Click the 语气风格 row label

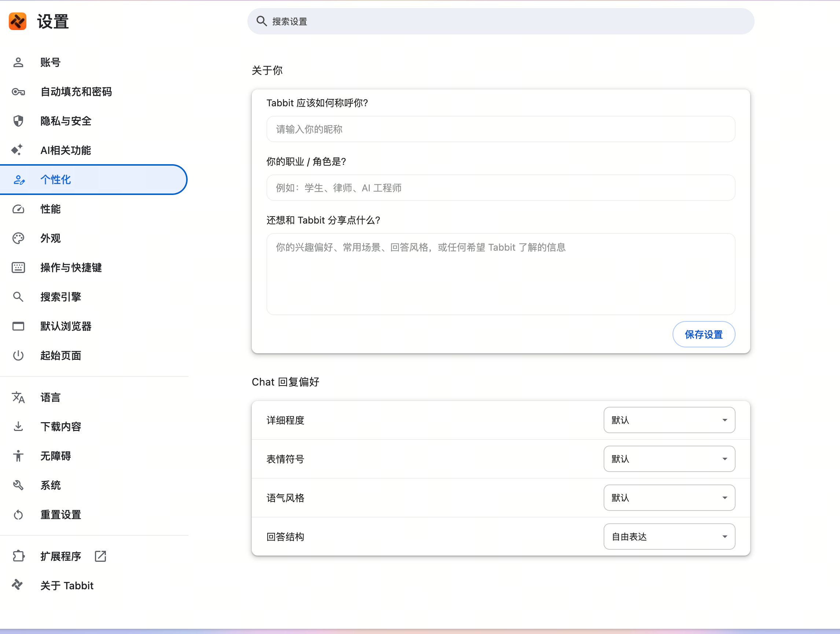(285, 498)
